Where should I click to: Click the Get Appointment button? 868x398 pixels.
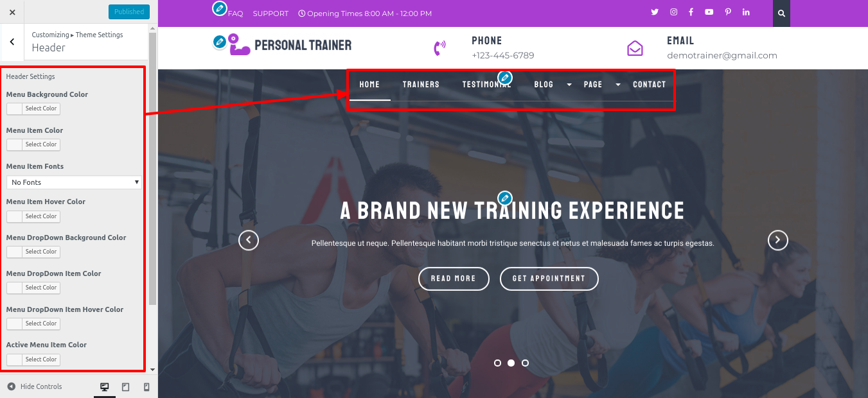[549, 279]
